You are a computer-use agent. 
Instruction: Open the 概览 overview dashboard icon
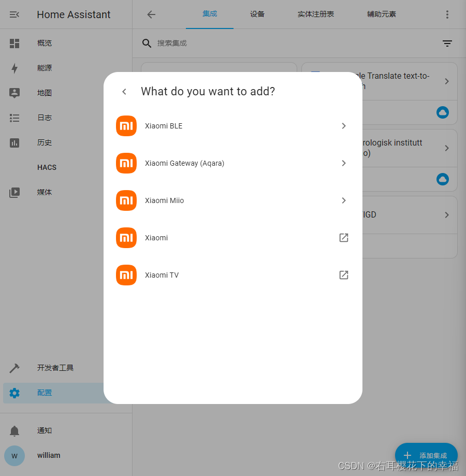coord(14,44)
